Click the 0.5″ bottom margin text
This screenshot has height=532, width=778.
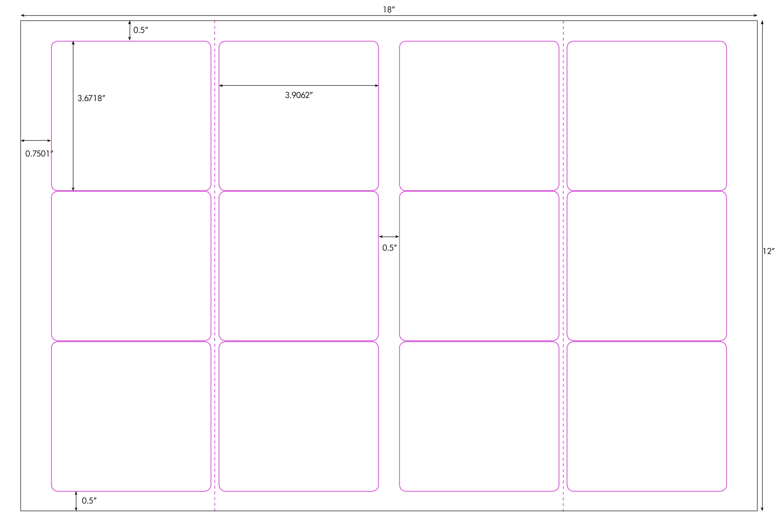tap(89, 501)
